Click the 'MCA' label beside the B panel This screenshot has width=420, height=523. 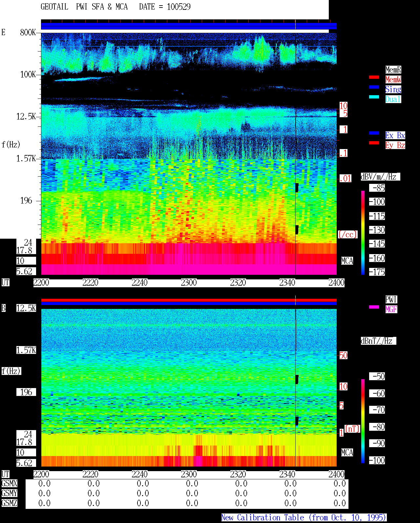point(347,453)
